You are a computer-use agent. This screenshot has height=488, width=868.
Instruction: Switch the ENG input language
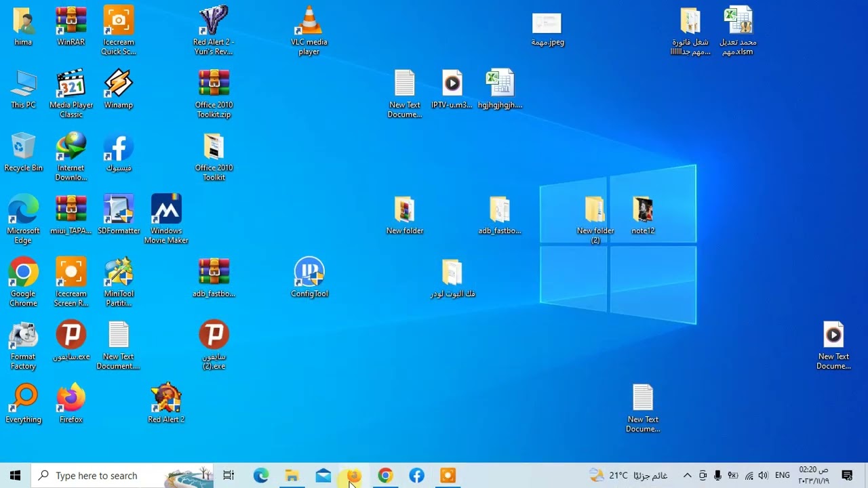pyautogui.click(x=782, y=476)
